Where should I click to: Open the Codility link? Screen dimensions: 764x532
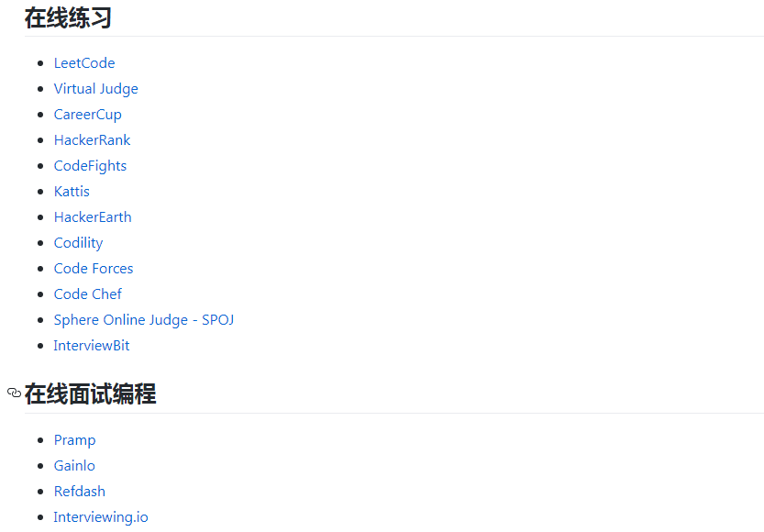[x=78, y=242]
